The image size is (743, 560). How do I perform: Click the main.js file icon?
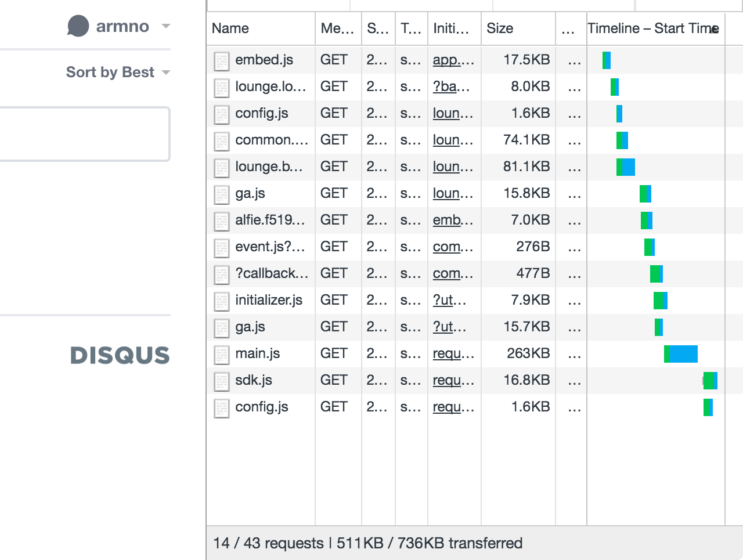pos(222,355)
